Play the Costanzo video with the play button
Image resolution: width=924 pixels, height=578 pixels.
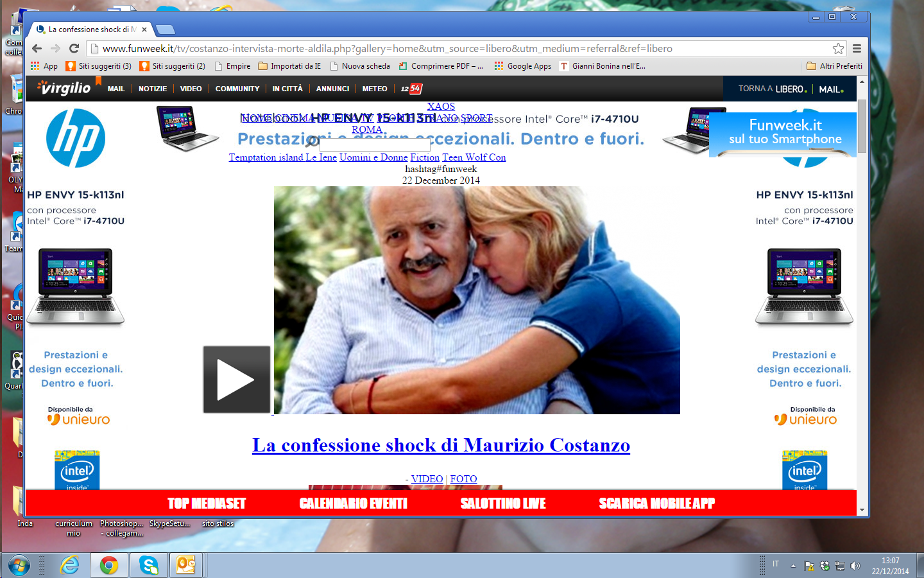[236, 379]
